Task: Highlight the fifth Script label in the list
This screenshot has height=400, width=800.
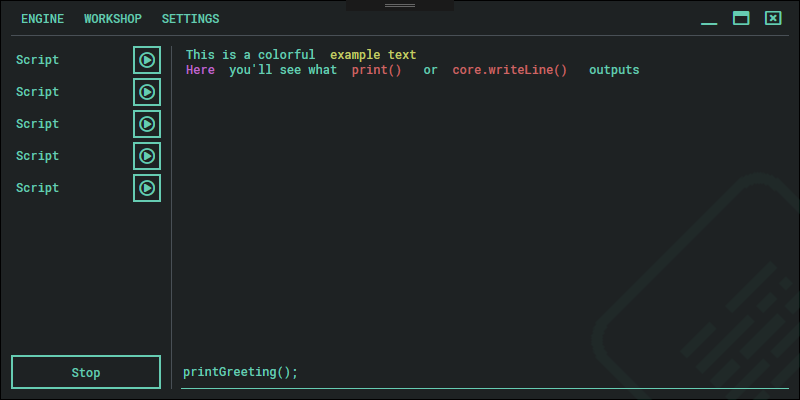Action: [x=38, y=188]
